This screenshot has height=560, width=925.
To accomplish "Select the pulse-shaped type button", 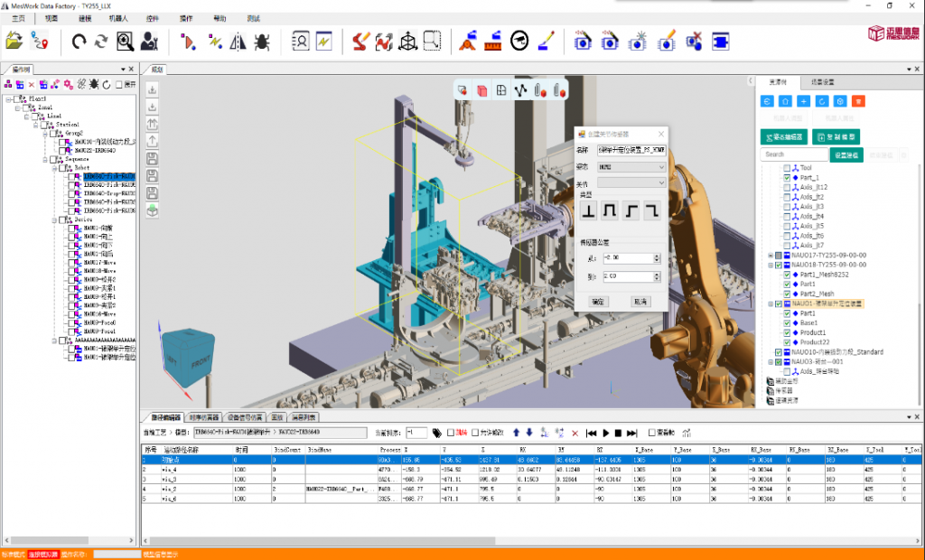I will coord(610,210).
